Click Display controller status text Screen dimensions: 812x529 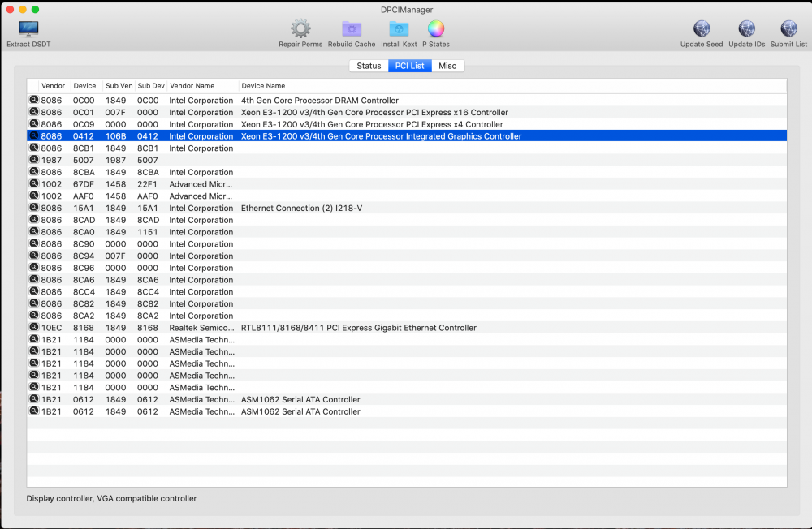pos(111,498)
